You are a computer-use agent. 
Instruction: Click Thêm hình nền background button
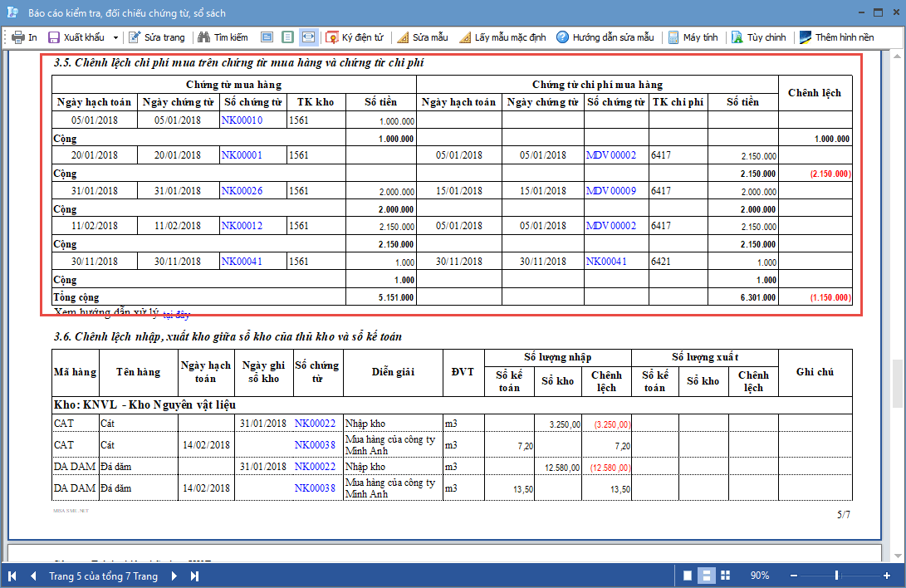click(836, 37)
